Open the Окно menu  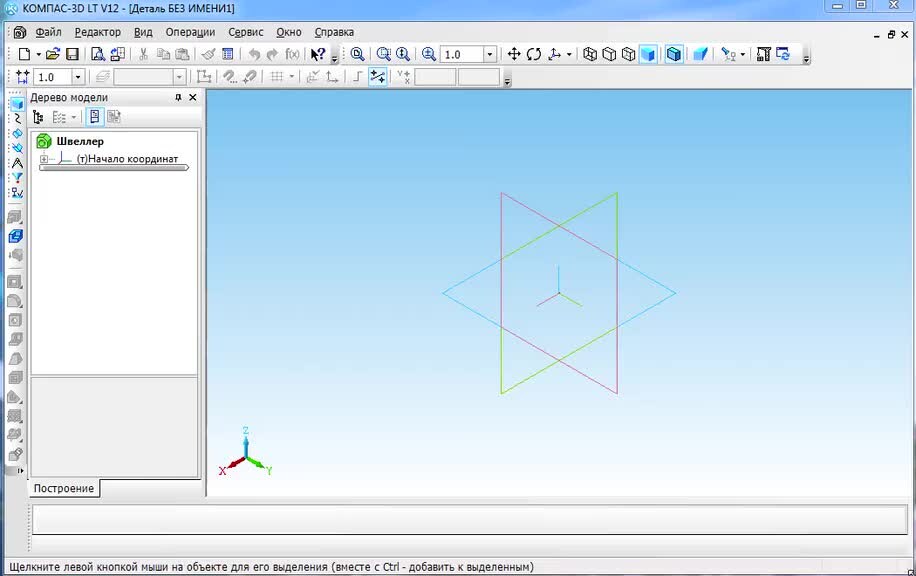[x=289, y=32]
